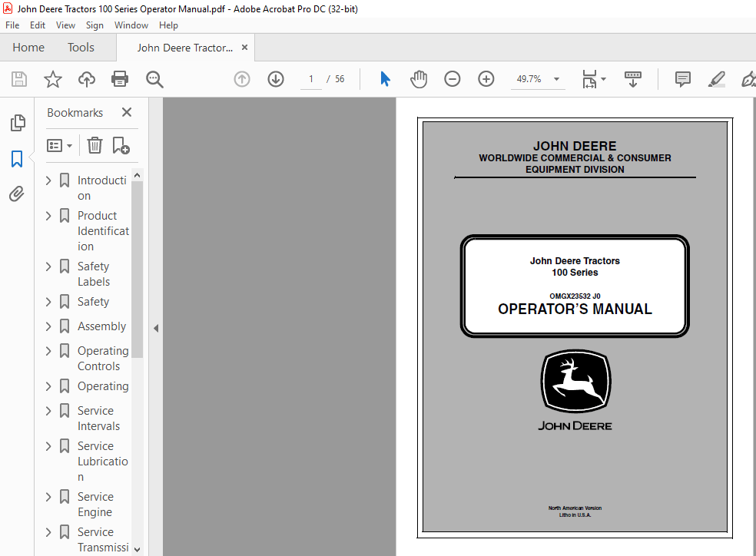This screenshot has width=756, height=556.
Task: Go to Service Engine bookmark
Action: coord(95,504)
